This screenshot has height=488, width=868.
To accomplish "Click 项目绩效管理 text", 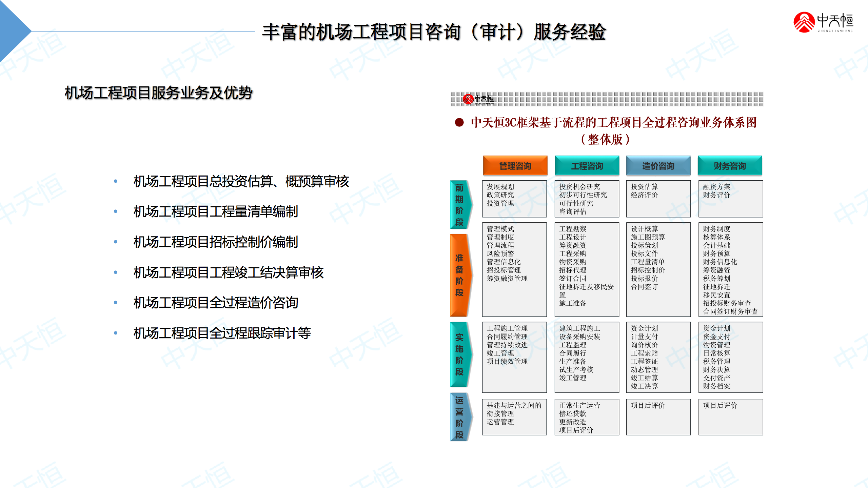I will click(507, 361).
